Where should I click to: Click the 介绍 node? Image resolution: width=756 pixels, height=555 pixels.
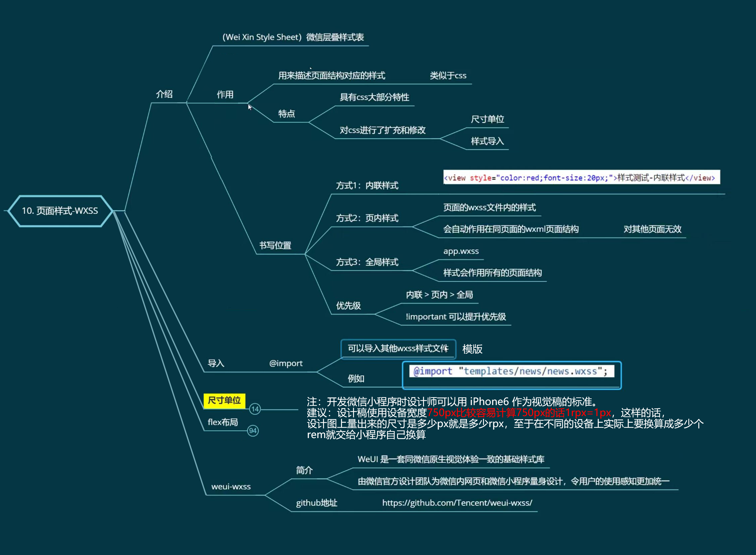pos(164,94)
